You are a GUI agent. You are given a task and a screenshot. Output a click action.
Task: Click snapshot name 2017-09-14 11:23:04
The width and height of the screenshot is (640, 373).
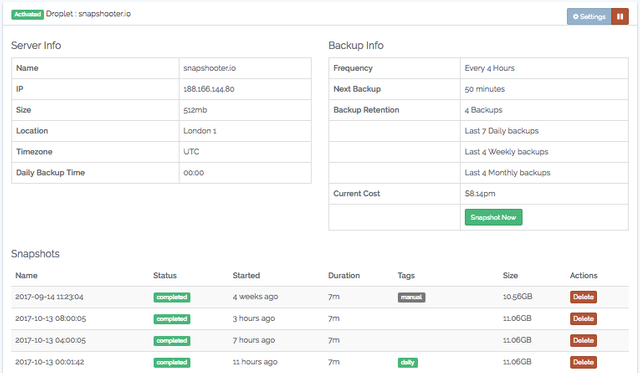tap(49, 297)
